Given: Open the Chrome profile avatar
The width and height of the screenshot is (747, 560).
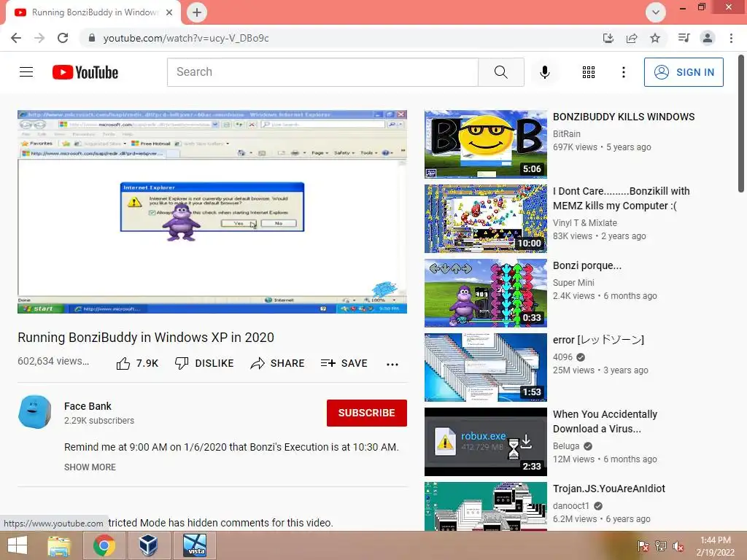Looking at the screenshot, I should click(708, 38).
